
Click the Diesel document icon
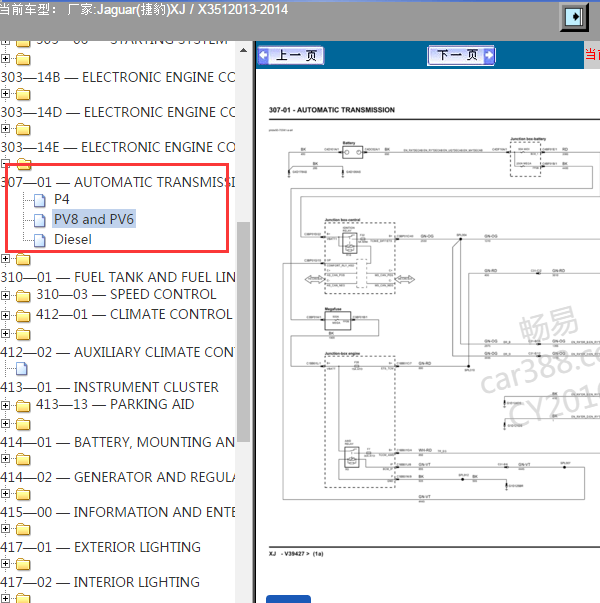[39, 240]
